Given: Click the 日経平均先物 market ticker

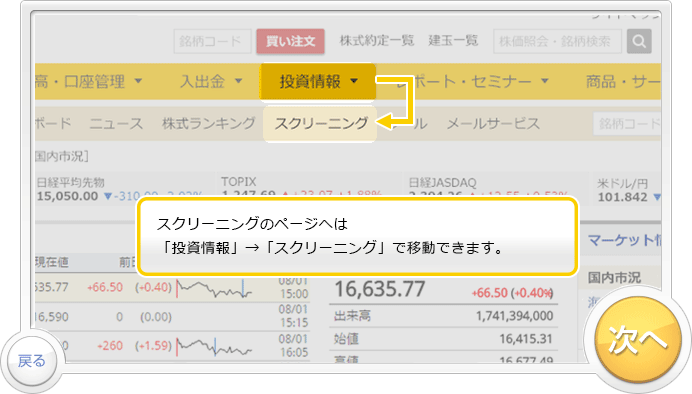Looking at the screenshot, I should (71, 183).
